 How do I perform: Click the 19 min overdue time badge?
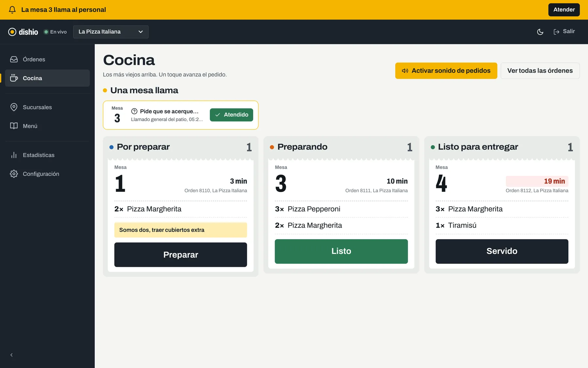[537, 181]
